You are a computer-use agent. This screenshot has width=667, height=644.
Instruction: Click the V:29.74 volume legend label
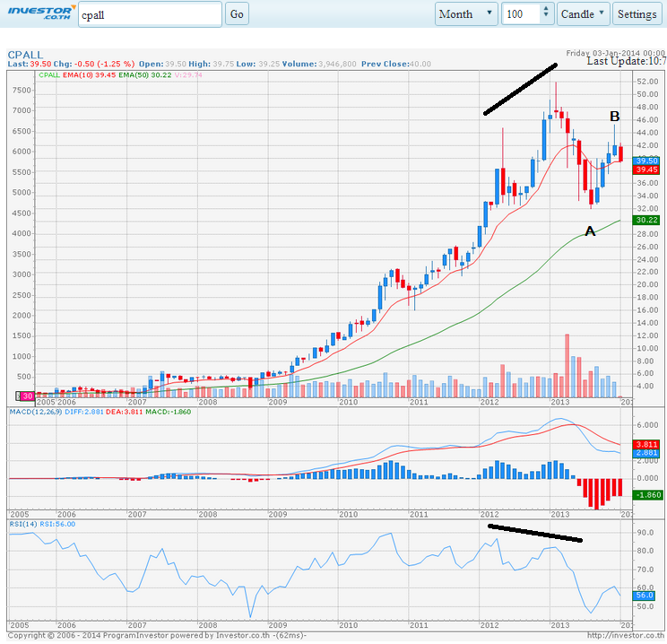point(188,75)
